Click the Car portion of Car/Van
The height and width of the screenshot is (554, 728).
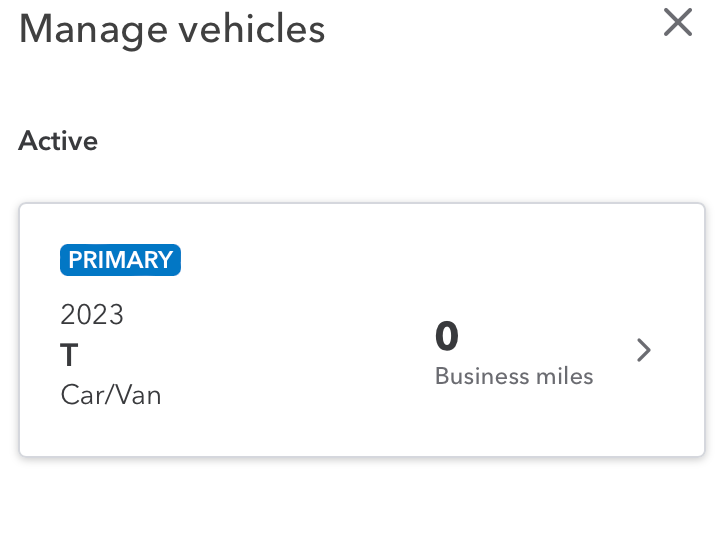80,395
